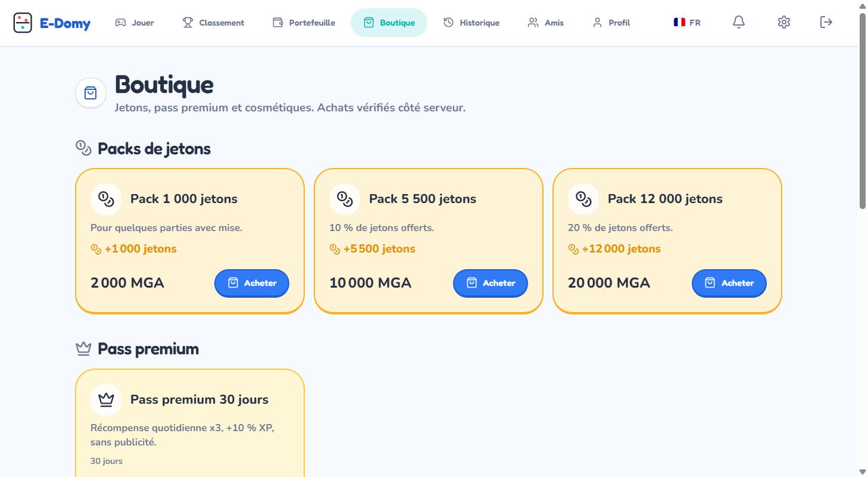Click the coin icon on Pack 12 000 jetons
The width and height of the screenshot is (868, 477).
[x=583, y=198]
